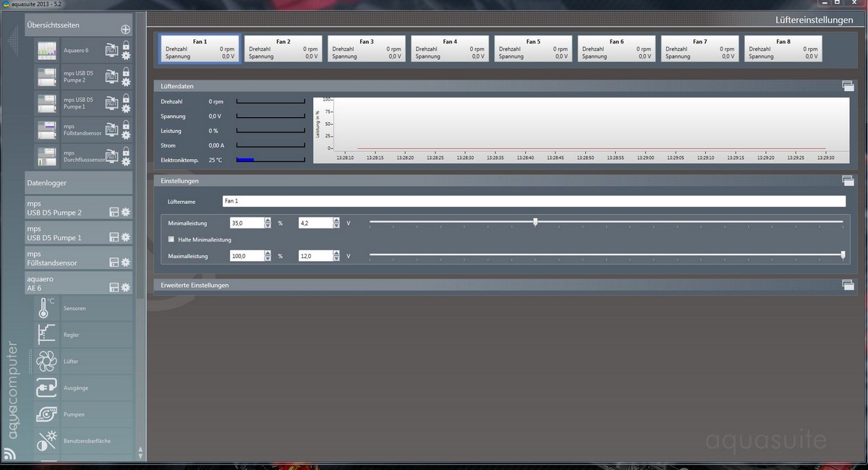Click the gear icon for aquaero AE 6

[125, 288]
